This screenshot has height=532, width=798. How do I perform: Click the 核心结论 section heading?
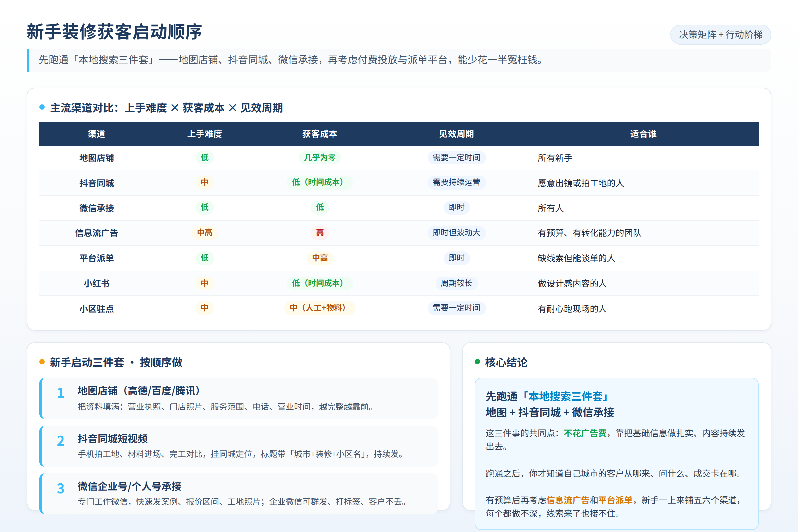(x=506, y=362)
